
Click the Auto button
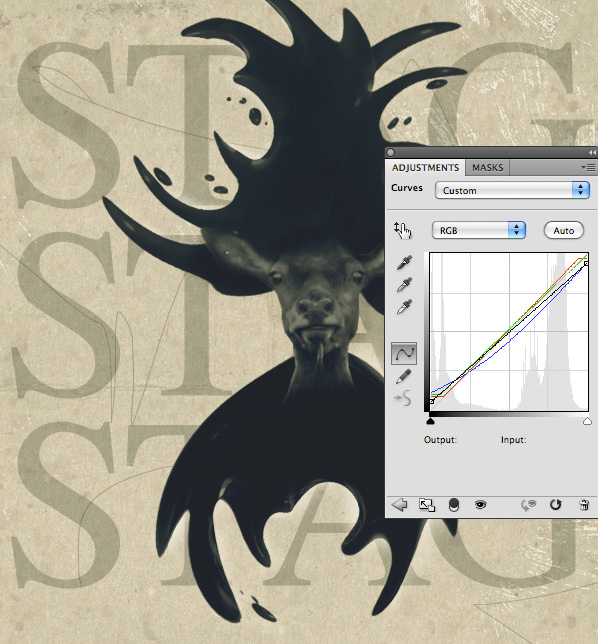click(x=564, y=230)
